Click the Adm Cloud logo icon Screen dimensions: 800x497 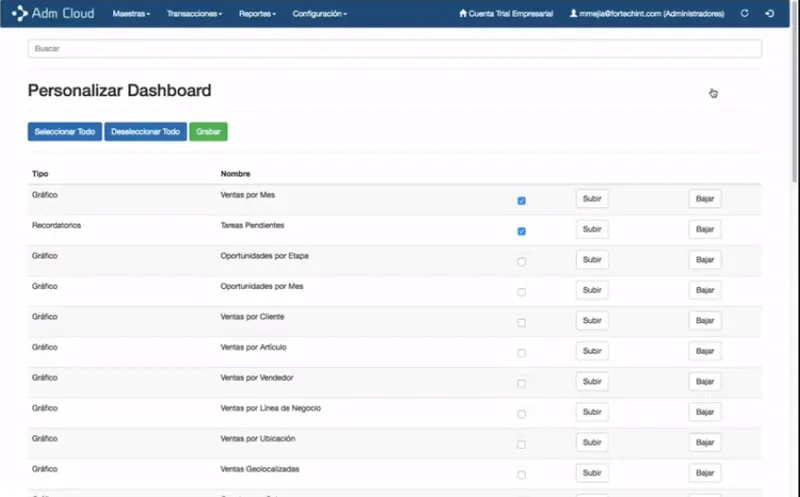click(x=20, y=13)
